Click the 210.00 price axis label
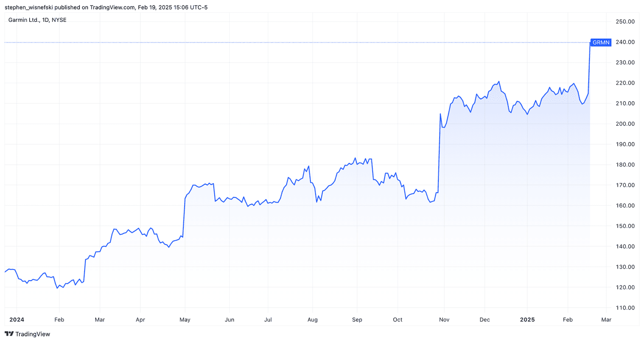644x342 pixels. coord(626,103)
